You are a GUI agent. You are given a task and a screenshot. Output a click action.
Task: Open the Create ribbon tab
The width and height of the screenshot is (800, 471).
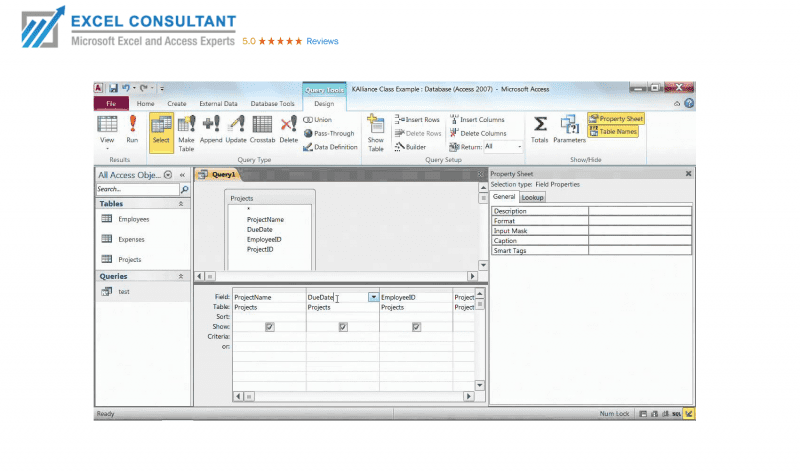[x=177, y=104]
